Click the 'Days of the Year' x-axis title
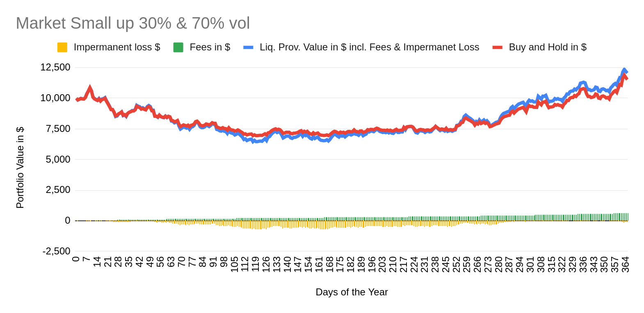The width and height of the screenshot is (644, 313). (x=352, y=292)
